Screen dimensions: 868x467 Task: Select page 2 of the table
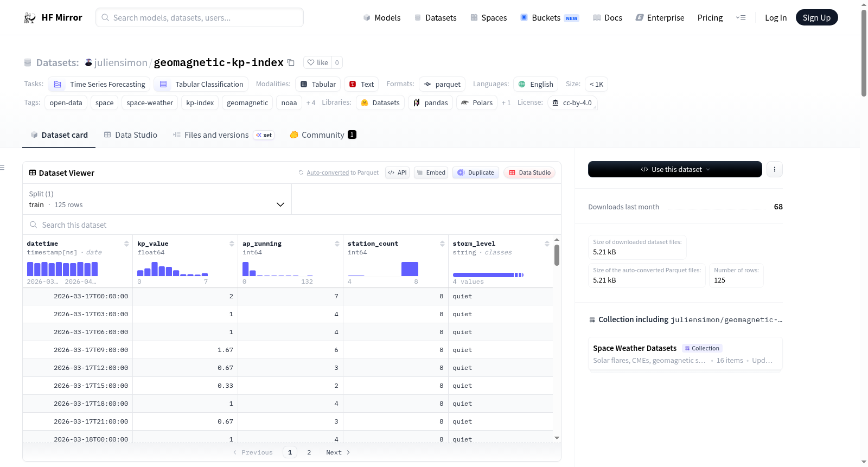tap(309, 452)
